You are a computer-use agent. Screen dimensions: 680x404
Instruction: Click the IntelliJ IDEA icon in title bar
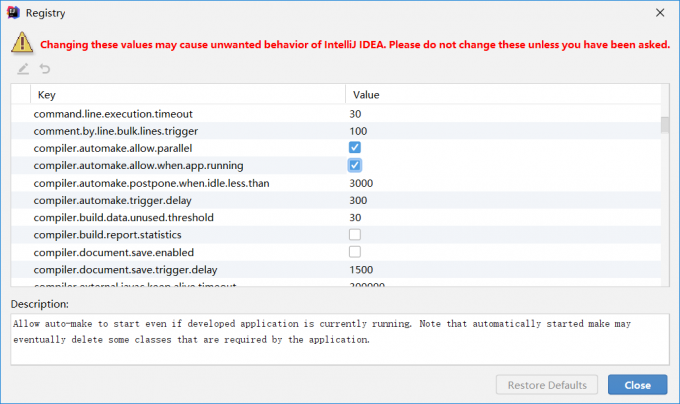pyautogui.click(x=14, y=13)
